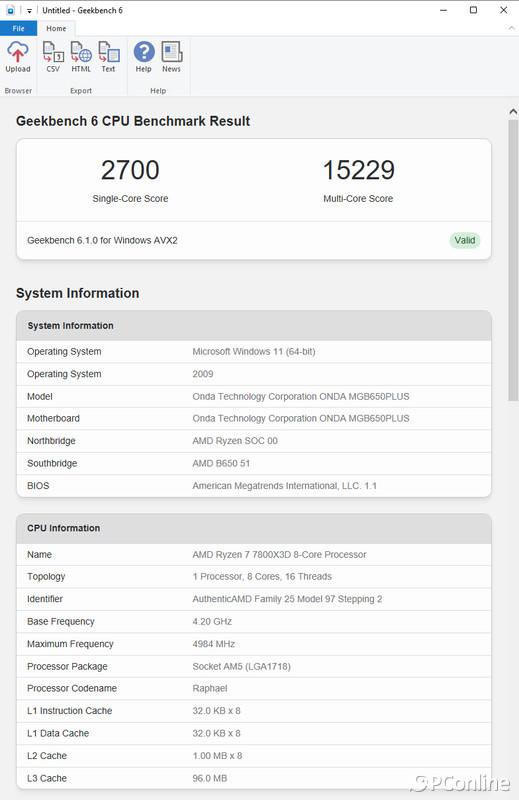Select 'AMD Ryzen SOC 00' Northbridge value

tap(235, 441)
